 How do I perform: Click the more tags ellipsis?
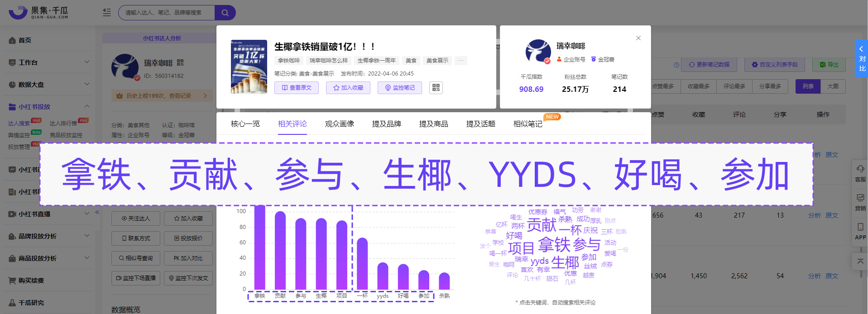tap(461, 61)
